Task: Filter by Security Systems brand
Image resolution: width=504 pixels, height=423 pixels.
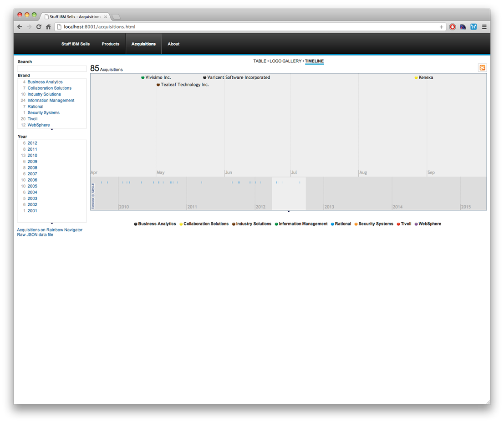Action: point(43,113)
